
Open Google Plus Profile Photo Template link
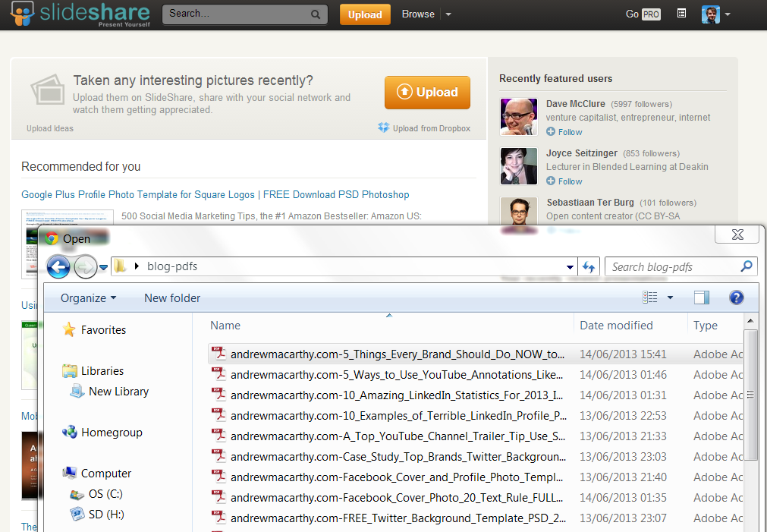pyautogui.click(x=215, y=194)
